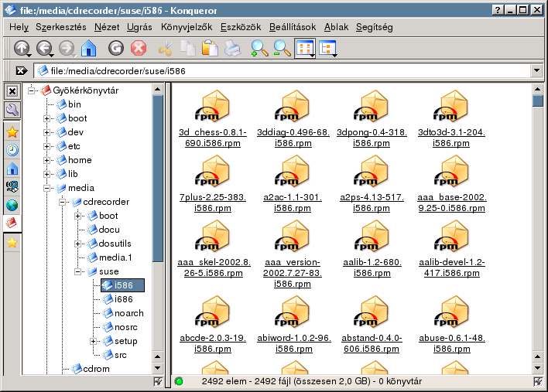This screenshot has height=392, width=548.
Task: Collapse the suse folder node
Action: coord(77,272)
